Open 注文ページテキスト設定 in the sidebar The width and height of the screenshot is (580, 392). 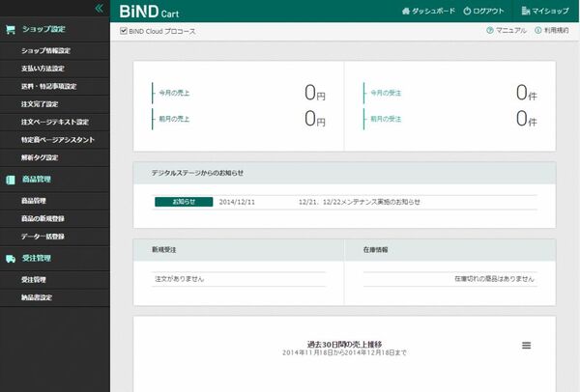[x=55, y=122]
